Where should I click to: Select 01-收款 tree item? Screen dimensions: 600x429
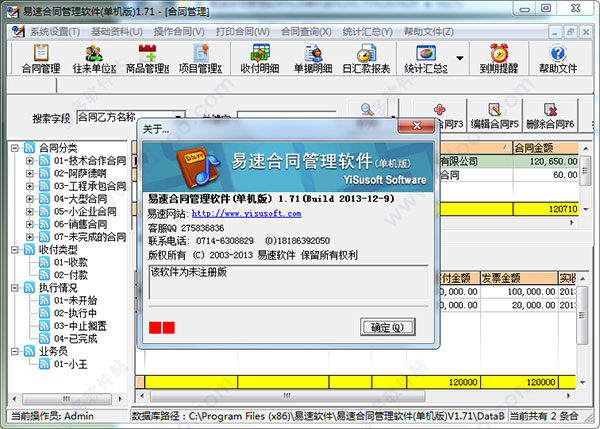point(71,263)
